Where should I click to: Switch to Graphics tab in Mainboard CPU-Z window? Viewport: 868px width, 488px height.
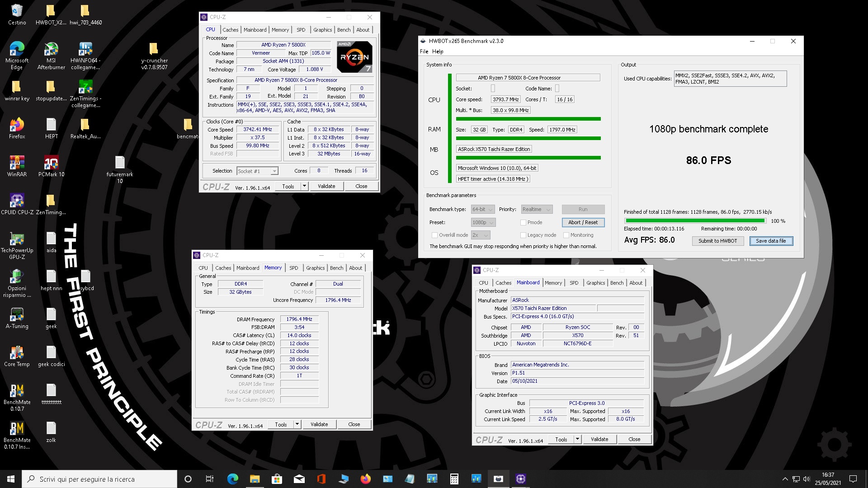pyautogui.click(x=595, y=283)
